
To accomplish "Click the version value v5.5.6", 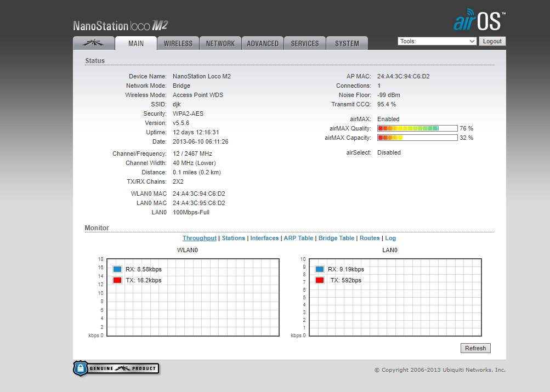I will [x=181, y=123].
